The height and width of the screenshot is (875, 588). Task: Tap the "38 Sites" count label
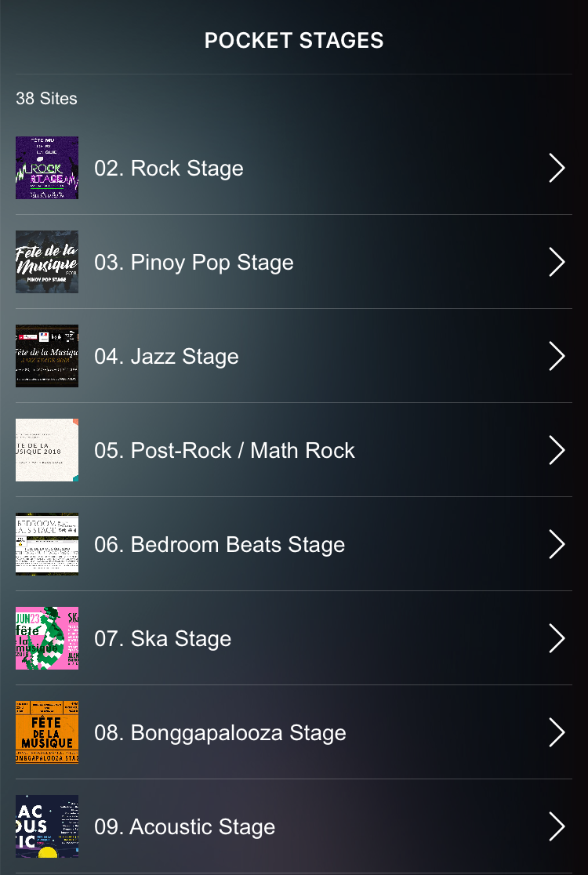point(46,99)
